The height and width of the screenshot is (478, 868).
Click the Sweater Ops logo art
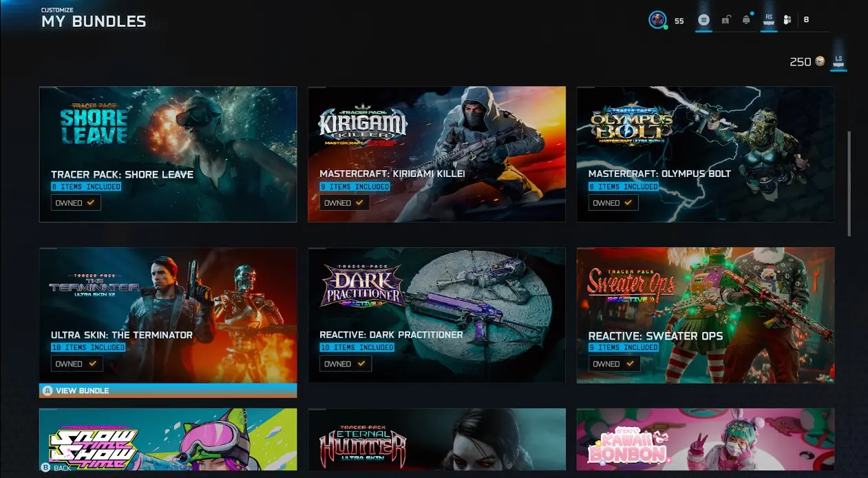pyautogui.click(x=631, y=286)
